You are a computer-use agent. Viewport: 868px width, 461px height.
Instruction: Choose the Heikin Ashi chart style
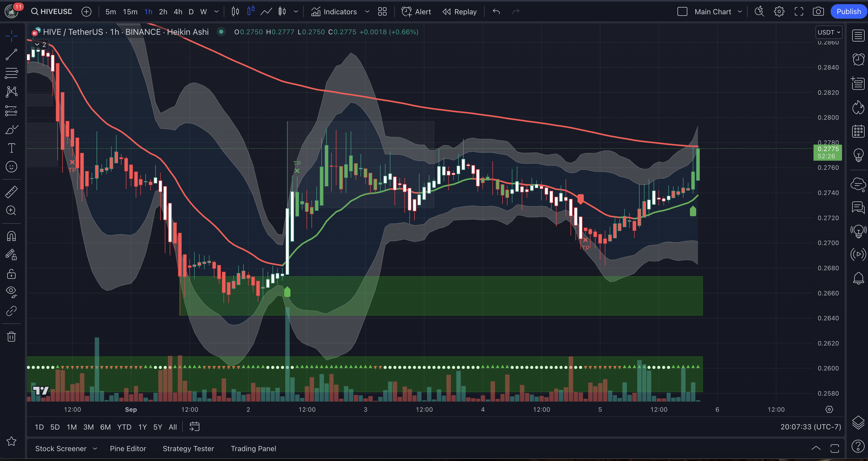[282, 12]
